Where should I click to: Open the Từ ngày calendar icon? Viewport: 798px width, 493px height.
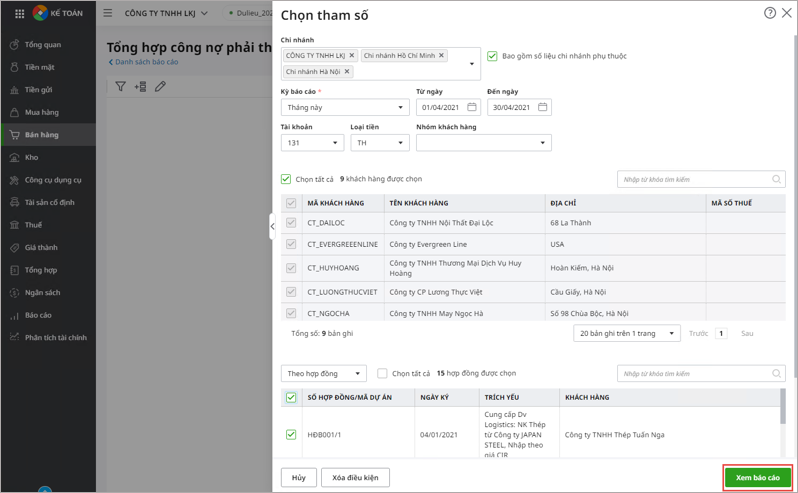click(x=472, y=107)
